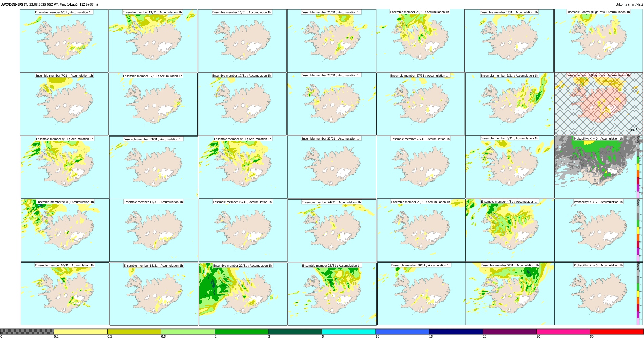Click the 'IT: 12.08.2025 06Z' initial time
Screen dimensions: 644x339
pyautogui.click(x=39, y=4)
